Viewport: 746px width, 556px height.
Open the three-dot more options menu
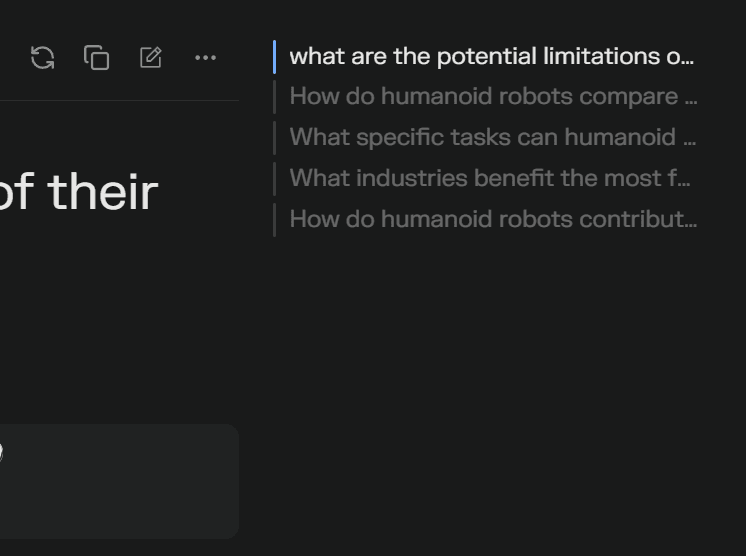point(205,58)
